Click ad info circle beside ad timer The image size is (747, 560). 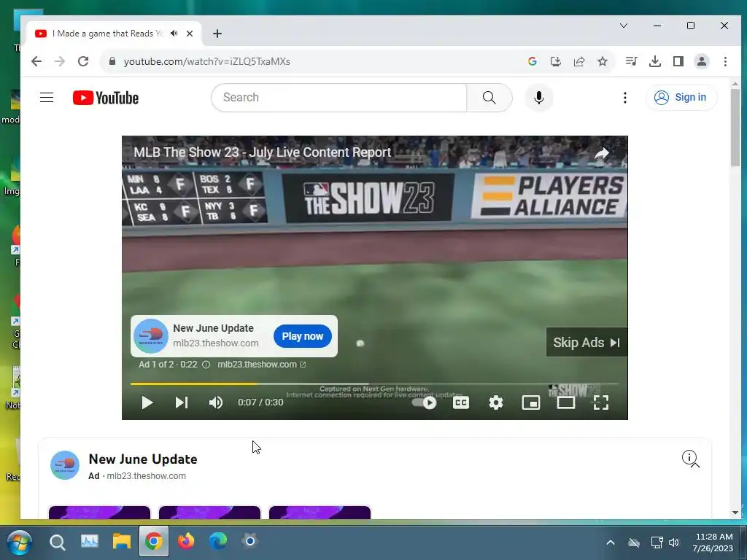tap(206, 365)
